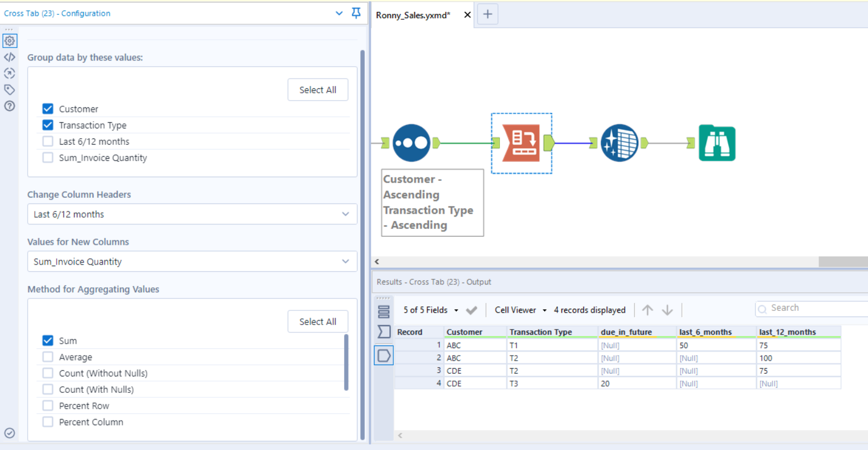
Task: Enable the Last 6/12 months grouping checkbox
Action: coord(48,141)
